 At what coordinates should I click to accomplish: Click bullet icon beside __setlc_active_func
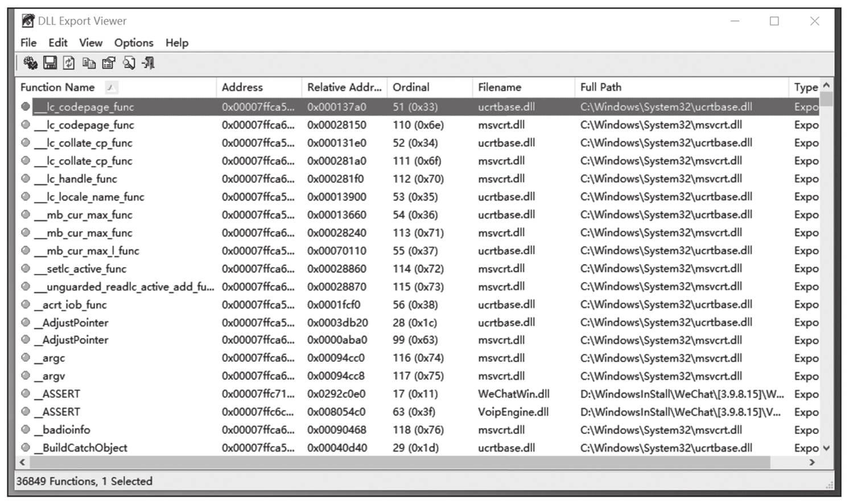pos(26,268)
